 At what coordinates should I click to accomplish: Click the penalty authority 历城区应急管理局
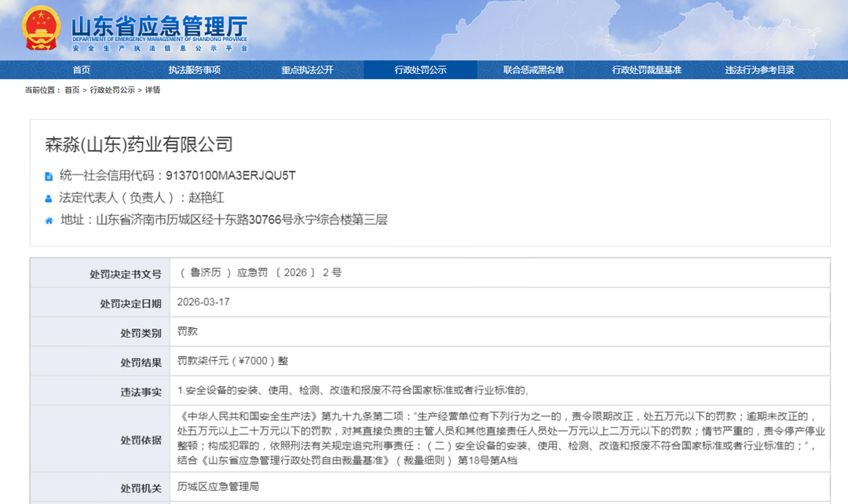[x=217, y=487]
